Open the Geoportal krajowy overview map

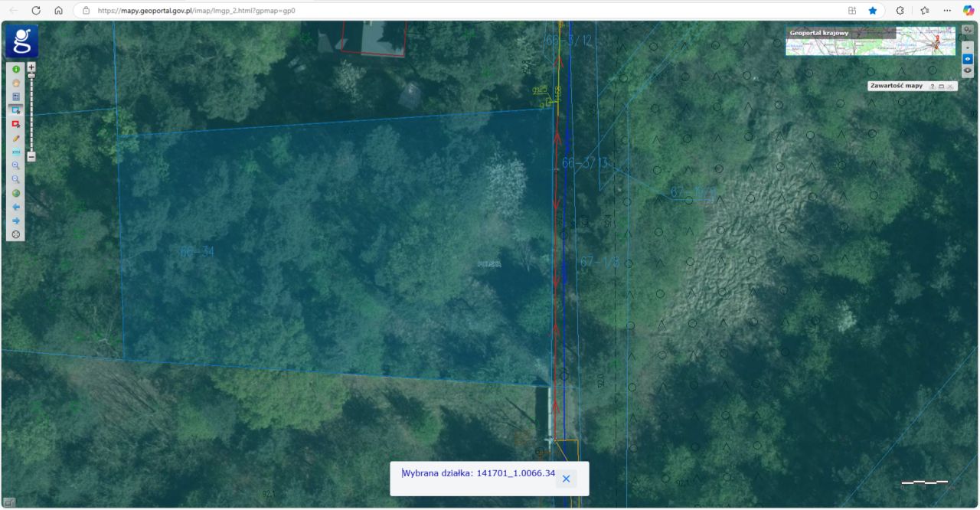pos(870,41)
